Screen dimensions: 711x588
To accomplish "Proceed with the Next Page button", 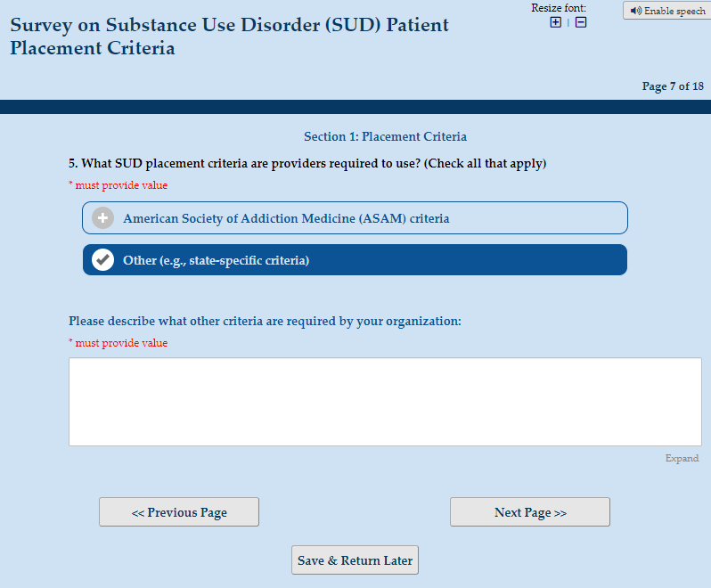I will (530, 512).
